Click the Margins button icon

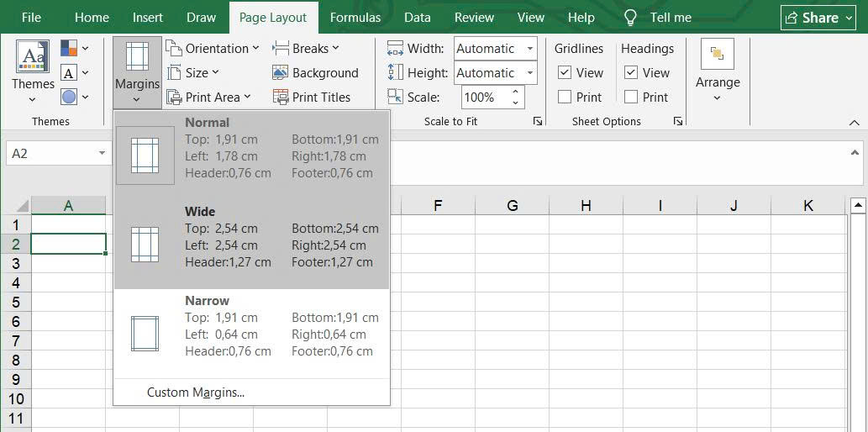point(137,56)
